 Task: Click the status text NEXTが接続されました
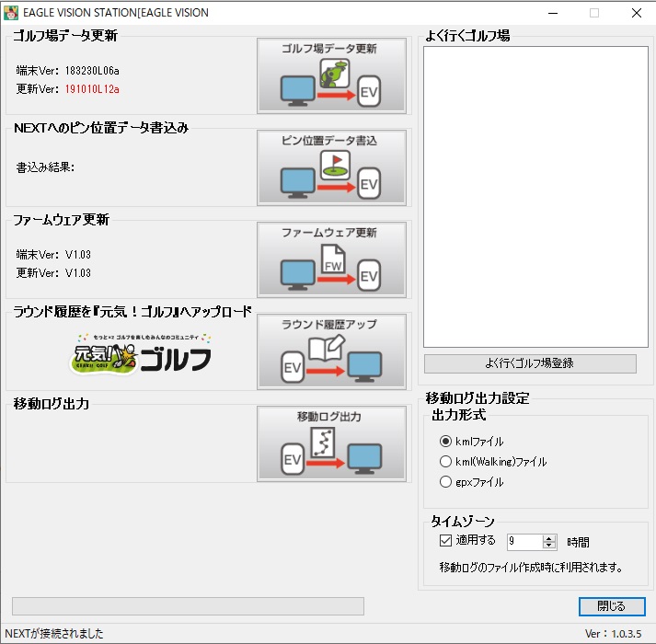pos(54,634)
